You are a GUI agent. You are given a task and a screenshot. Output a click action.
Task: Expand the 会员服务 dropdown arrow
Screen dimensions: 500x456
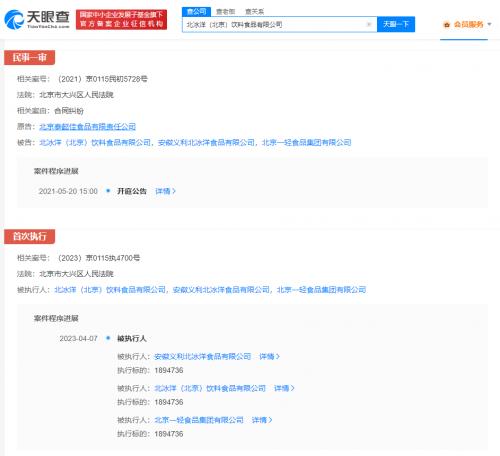tap(489, 24)
